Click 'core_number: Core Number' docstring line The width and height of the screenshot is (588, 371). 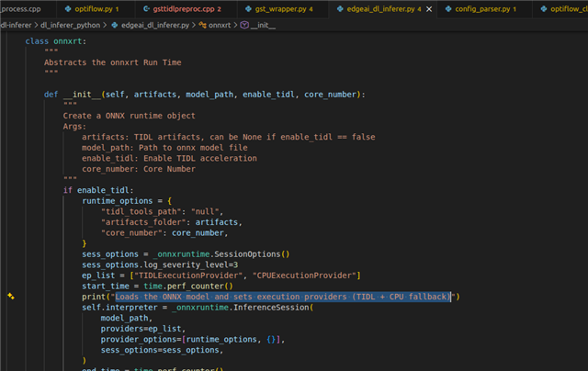(x=139, y=169)
